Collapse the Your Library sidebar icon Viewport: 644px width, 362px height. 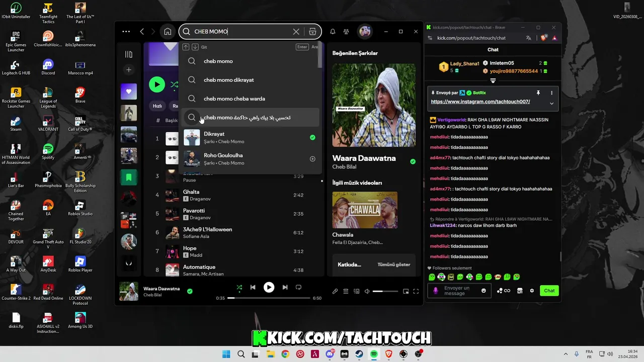pyautogui.click(x=129, y=54)
